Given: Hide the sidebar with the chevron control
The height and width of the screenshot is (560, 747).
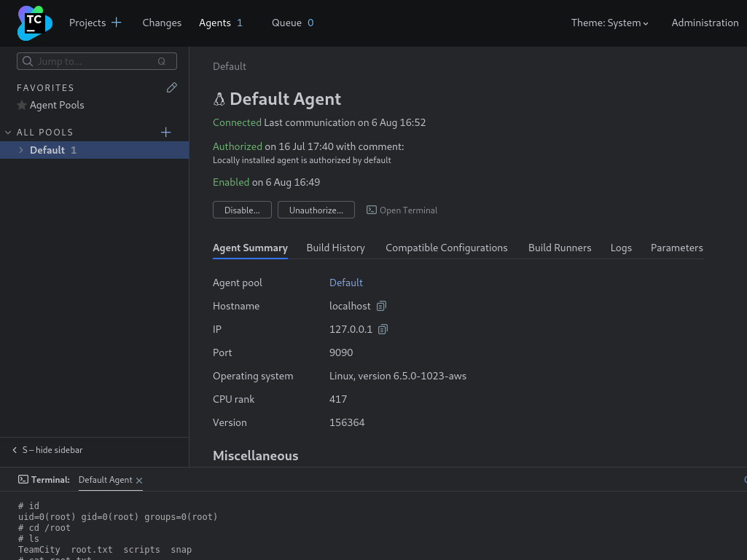Looking at the screenshot, I should click(15, 450).
